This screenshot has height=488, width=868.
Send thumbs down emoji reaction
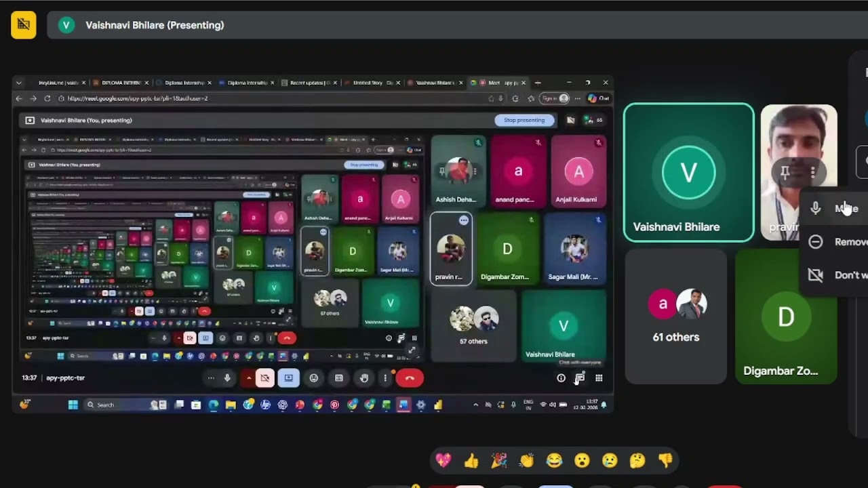[665, 461]
